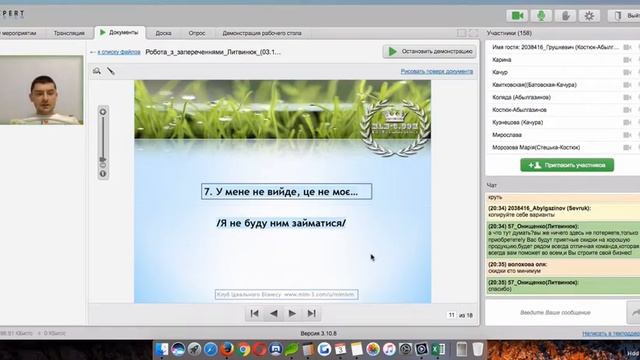Screen dimensions: 640x360
Task: Go to next slide
Action: point(292,313)
